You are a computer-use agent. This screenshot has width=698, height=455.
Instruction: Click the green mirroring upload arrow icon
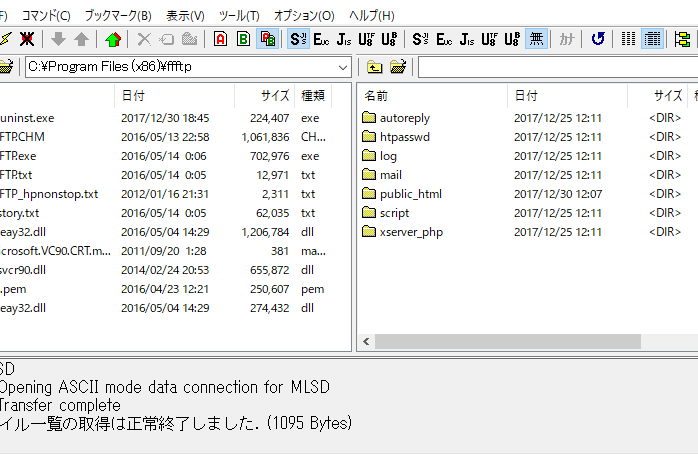pos(113,40)
